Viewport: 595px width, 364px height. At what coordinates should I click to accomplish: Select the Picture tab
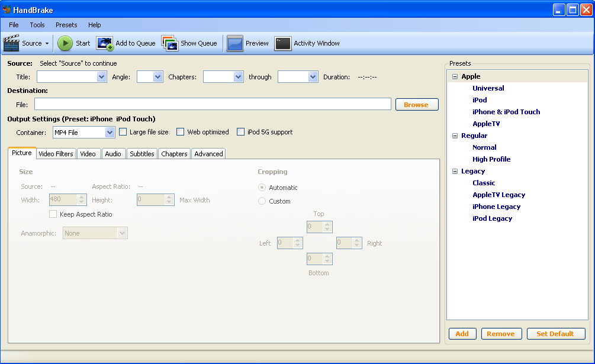click(x=22, y=153)
